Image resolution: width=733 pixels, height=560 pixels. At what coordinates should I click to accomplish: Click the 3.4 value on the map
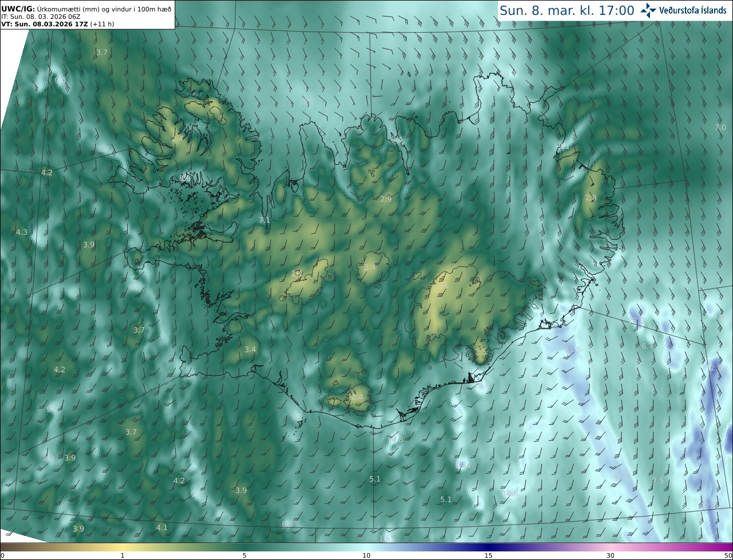[250, 349]
